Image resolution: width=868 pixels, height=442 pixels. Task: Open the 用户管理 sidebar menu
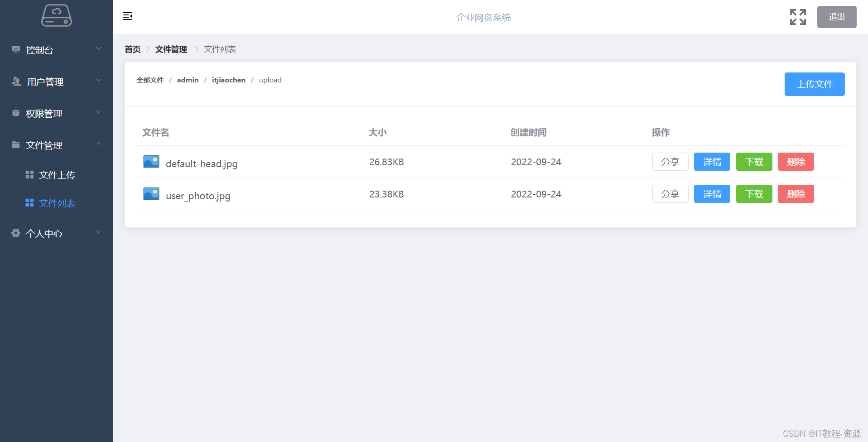point(57,82)
